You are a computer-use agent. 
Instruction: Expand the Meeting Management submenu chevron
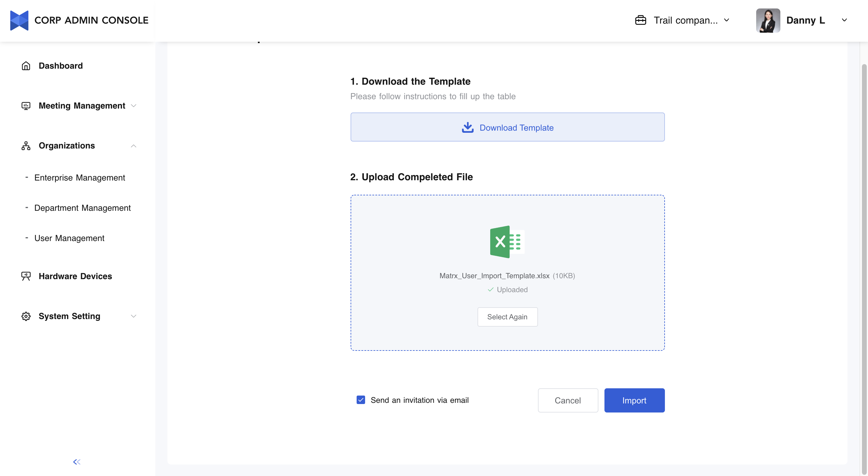pos(134,106)
